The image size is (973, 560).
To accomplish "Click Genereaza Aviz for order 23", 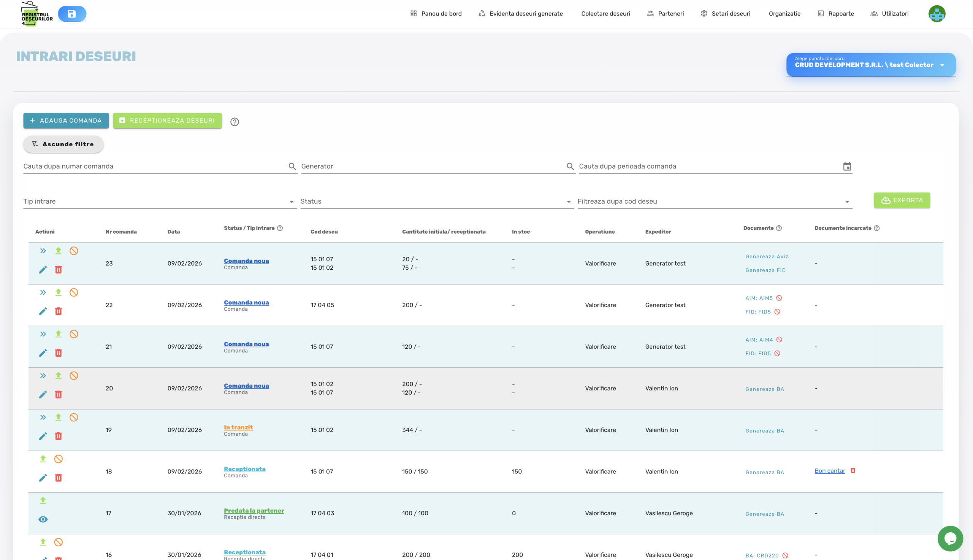I will coord(766,256).
